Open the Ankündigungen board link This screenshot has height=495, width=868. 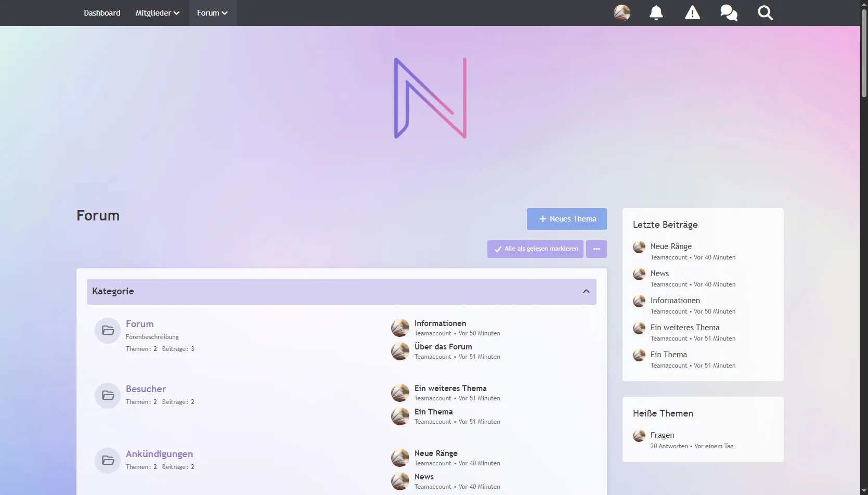click(159, 454)
